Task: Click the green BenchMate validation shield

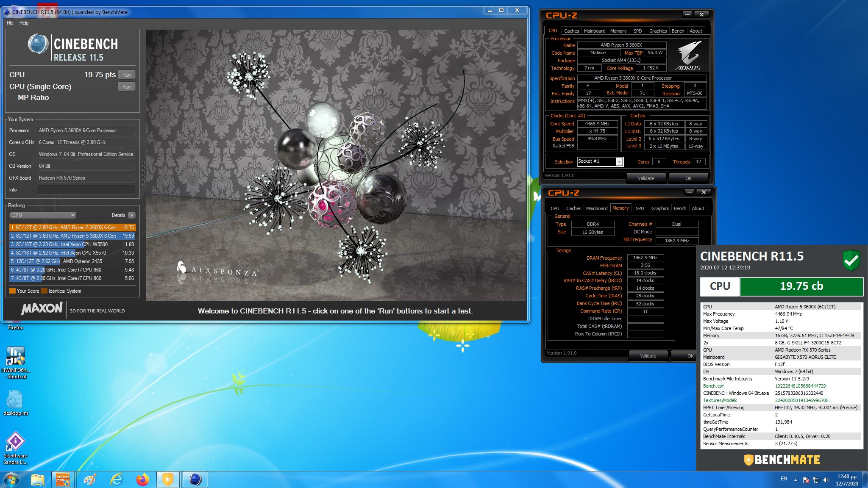Action: coord(851,261)
